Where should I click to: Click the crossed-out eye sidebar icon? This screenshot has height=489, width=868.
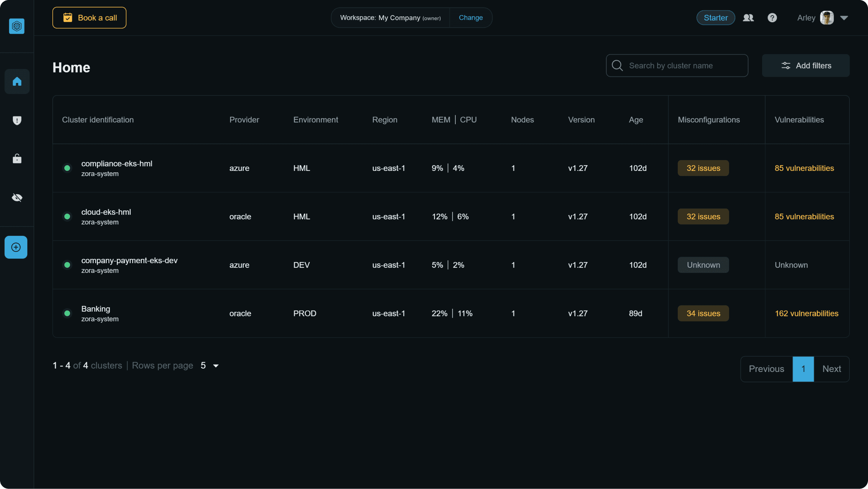click(17, 197)
